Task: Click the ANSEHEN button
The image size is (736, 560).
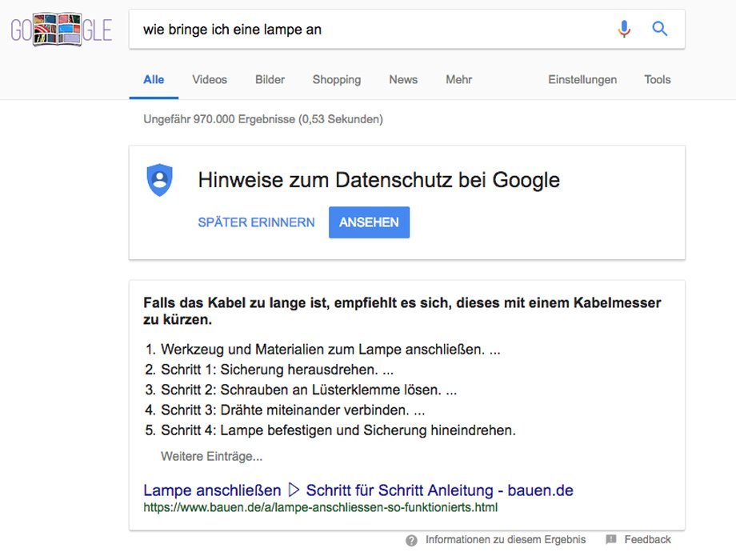Action: coord(369,222)
